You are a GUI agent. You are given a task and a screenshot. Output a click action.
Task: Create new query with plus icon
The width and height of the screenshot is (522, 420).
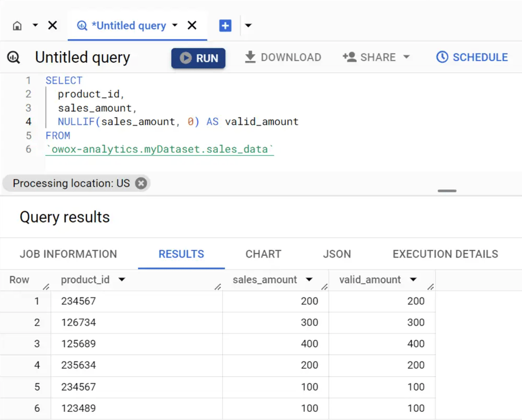click(x=225, y=26)
